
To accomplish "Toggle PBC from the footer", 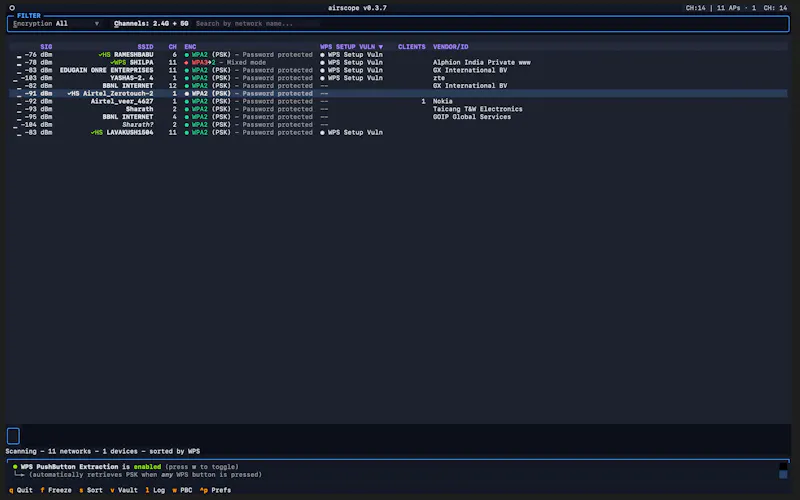I will click(182, 490).
